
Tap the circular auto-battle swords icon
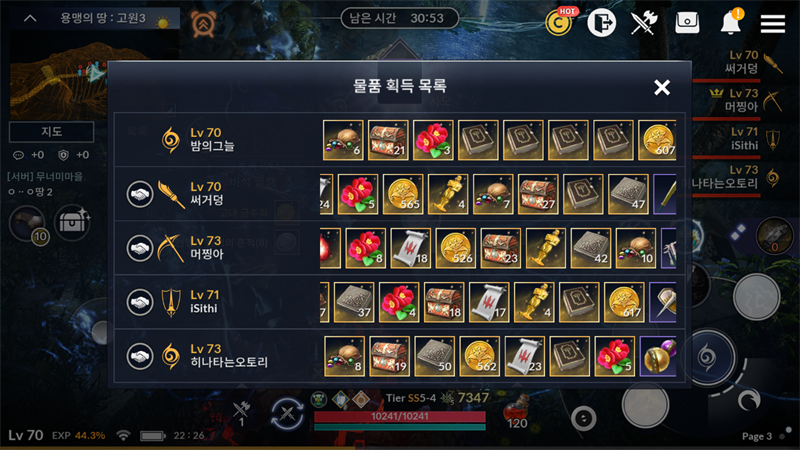point(287,413)
